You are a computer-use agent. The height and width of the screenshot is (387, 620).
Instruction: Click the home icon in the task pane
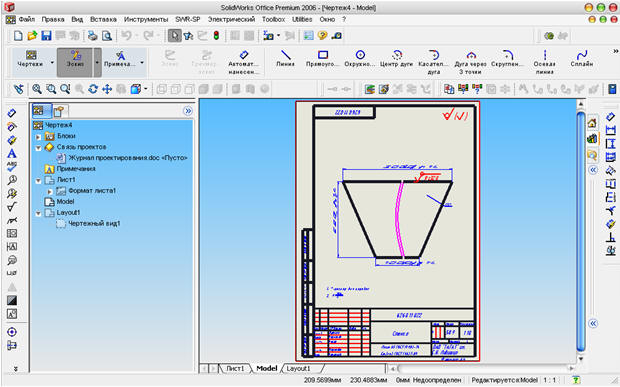[592, 124]
